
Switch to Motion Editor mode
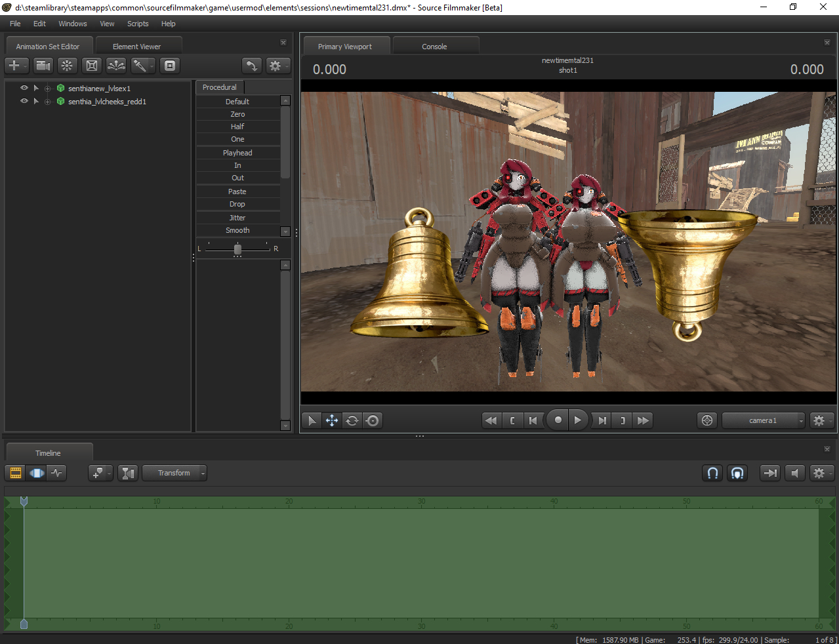(x=37, y=473)
